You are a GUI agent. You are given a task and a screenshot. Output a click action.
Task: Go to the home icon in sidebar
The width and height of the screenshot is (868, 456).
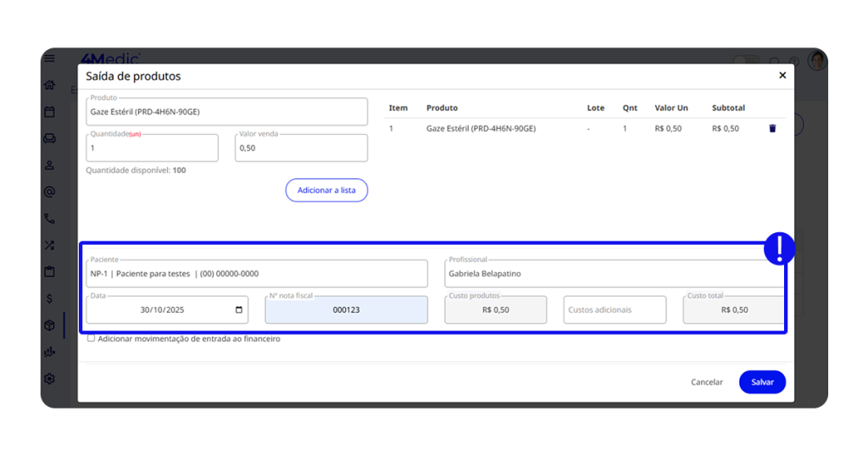click(x=50, y=85)
